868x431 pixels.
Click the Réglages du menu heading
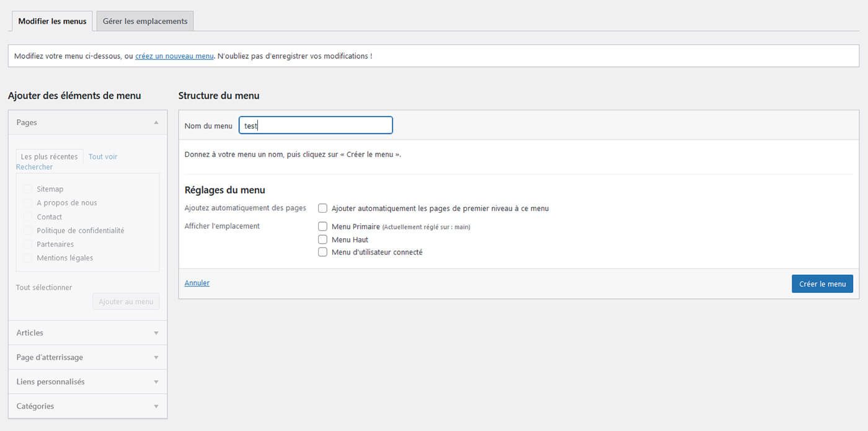point(225,190)
